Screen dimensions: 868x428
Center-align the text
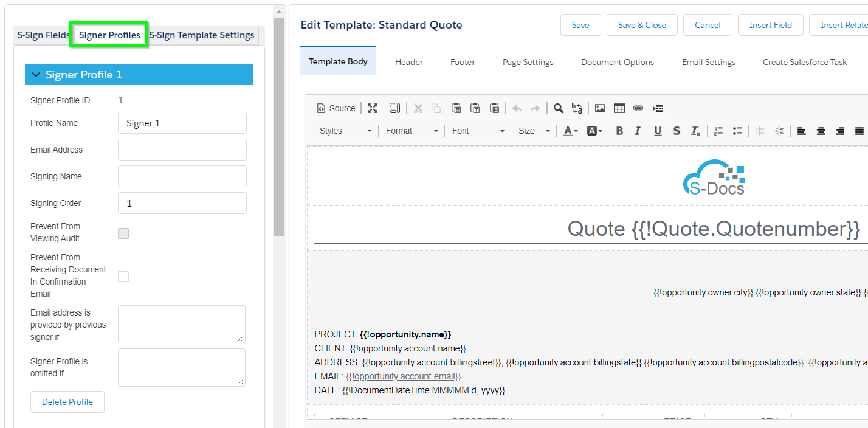(x=821, y=131)
